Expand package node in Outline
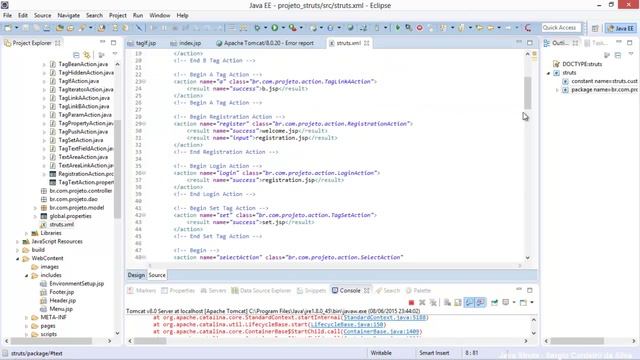The height and width of the screenshot is (360, 640). [x=557, y=90]
